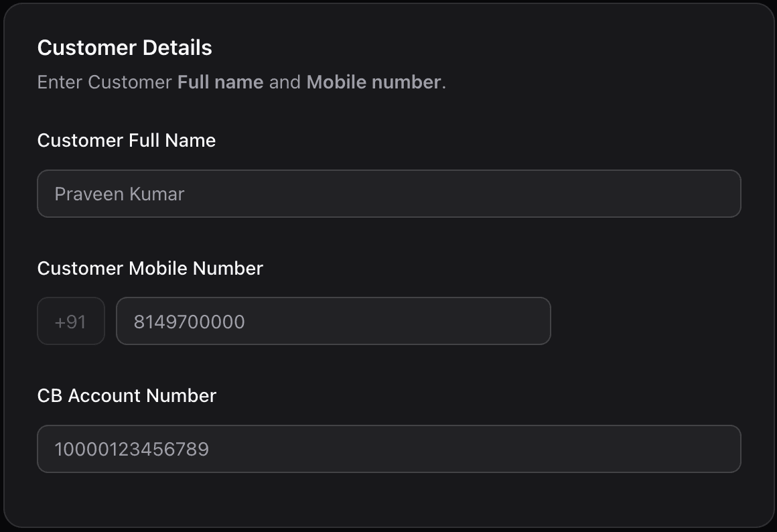Viewport: 777px width, 532px height.
Task: Click the bold Full name text in instructions
Action: [219, 82]
